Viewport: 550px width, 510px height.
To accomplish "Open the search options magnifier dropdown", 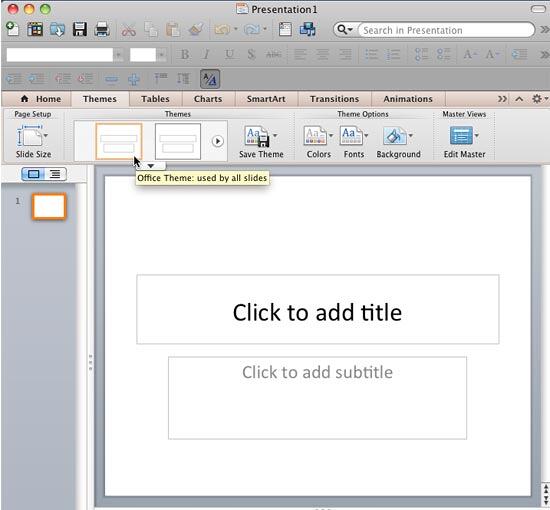I will (x=345, y=30).
